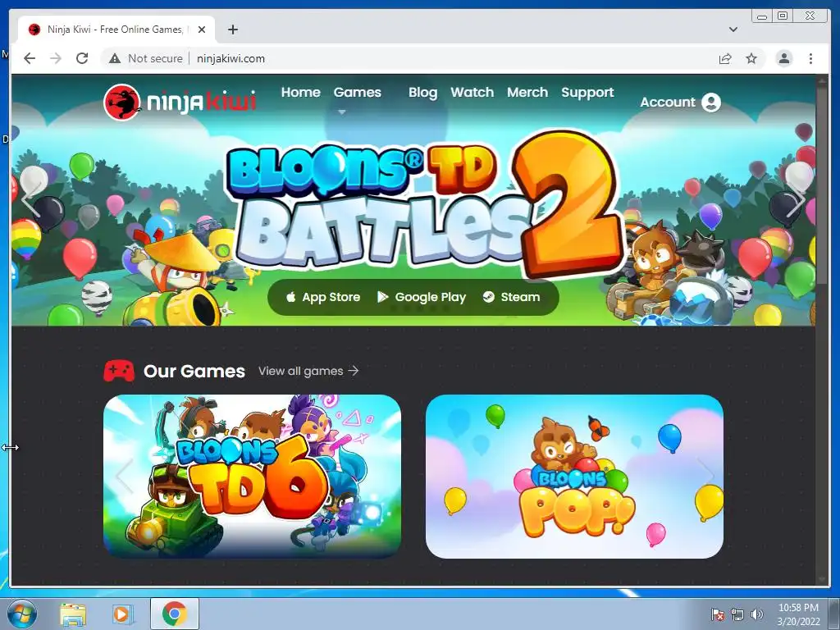Bookmark this tab with the star icon
This screenshot has height=630, width=840.
point(751,58)
